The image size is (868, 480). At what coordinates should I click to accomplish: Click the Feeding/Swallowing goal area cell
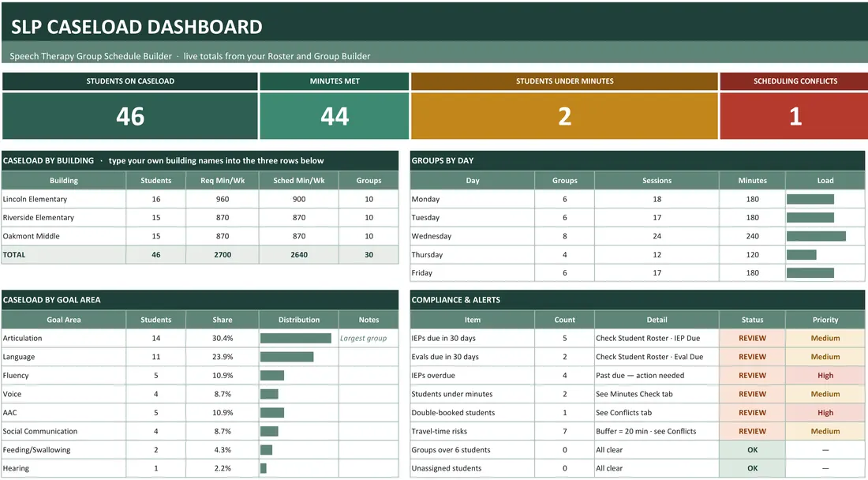pyautogui.click(x=63, y=449)
